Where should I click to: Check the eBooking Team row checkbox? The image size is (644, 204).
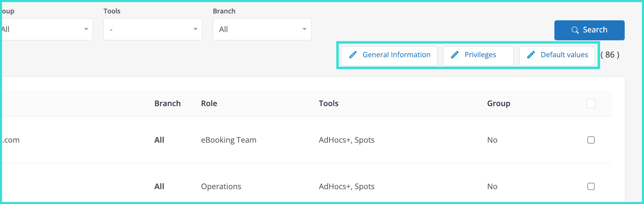click(x=591, y=140)
